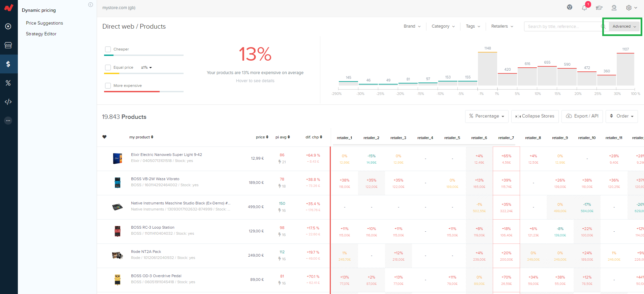Open the Category filter dropdown
The height and width of the screenshot is (294, 644).
pos(443,26)
